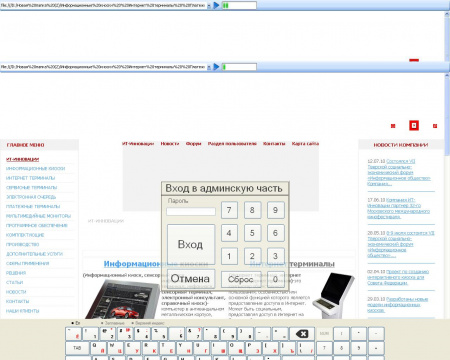The width and height of the screenshot is (450, 360).
Task: Cancel admin login with Отмена
Action: pyautogui.click(x=191, y=278)
